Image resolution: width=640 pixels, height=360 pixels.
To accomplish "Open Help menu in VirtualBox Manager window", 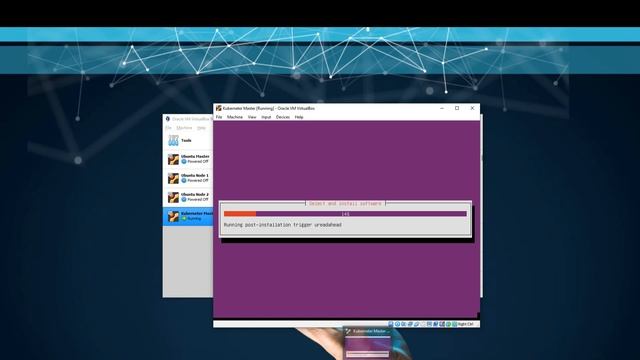I will pos(201,128).
